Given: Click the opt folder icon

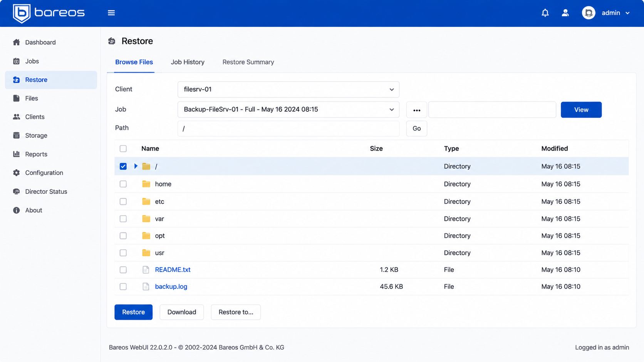Looking at the screenshot, I should tap(146, 235).
